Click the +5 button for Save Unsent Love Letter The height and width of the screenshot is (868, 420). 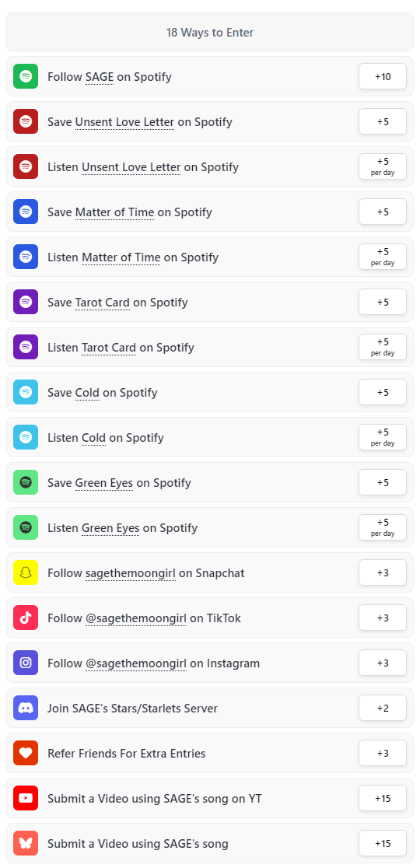[383, 121]
